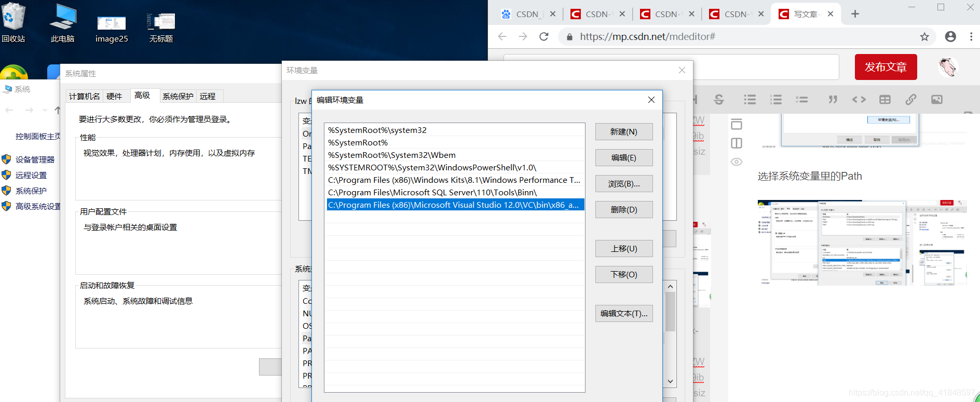
Task: Select the Visual Studio 12.0 VC bin entry
Action: 455,205
